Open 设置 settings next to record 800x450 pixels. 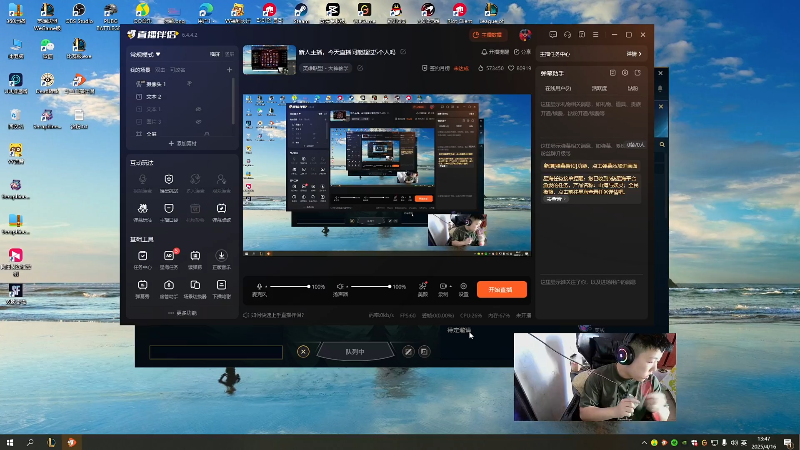[463, 289]
